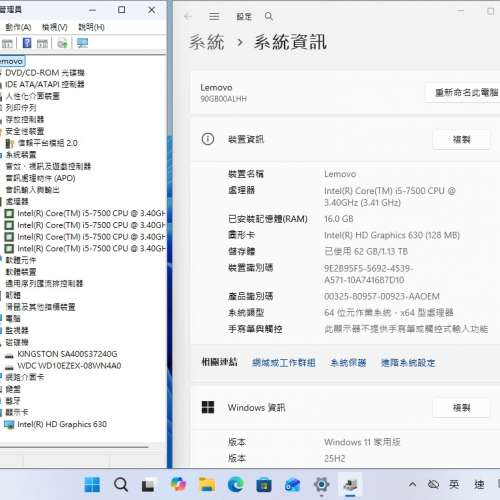Click the toolbar icon right of Help

(42, 43)
